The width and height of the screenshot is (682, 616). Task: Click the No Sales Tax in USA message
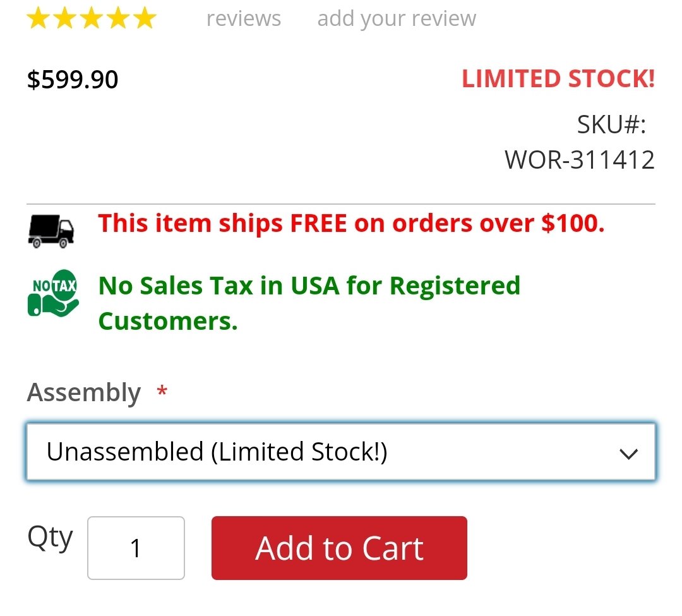[309, 303]
